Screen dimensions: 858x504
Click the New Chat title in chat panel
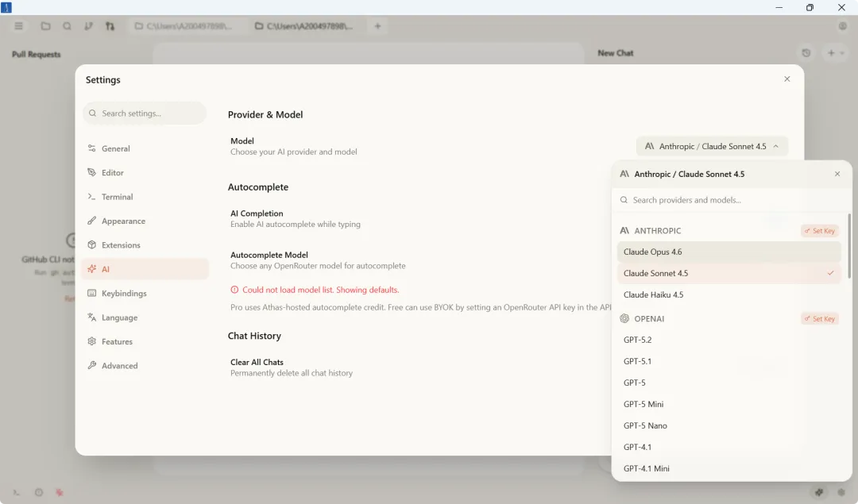tap(616, 53)
